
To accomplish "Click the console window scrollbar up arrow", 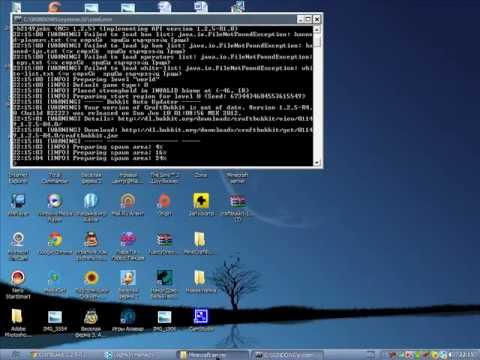I will pyautogui.click(x=317, y=29).
